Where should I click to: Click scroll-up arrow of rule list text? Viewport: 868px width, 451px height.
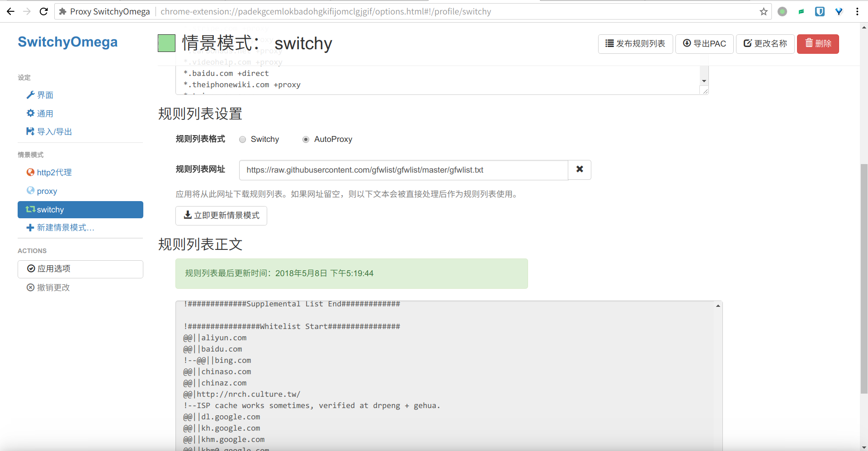click(718, 306)
